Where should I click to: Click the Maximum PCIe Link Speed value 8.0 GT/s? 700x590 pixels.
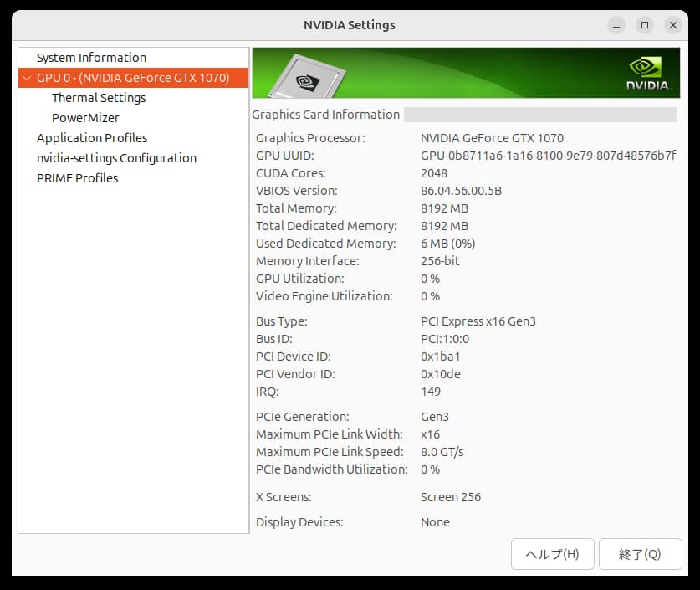coord(442,452)
